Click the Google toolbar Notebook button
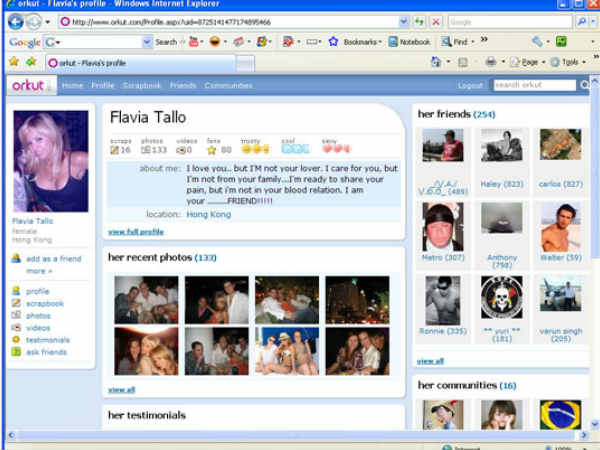The width and height of the screenshot is (600, 450). click(x=410, y=42)
